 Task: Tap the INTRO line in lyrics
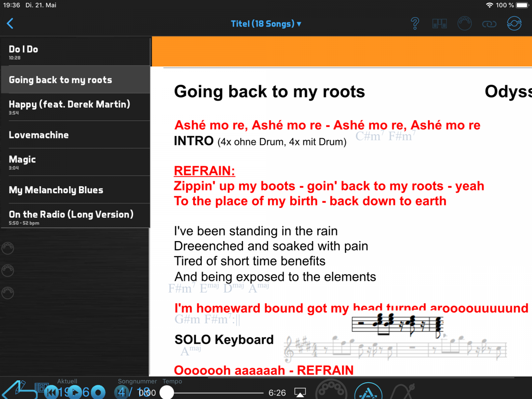click(260, 141)
